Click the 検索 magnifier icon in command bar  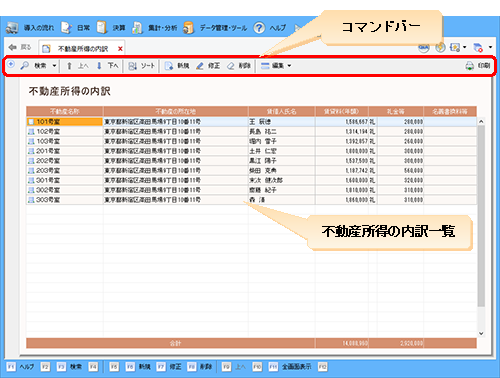tap(24, 66)
